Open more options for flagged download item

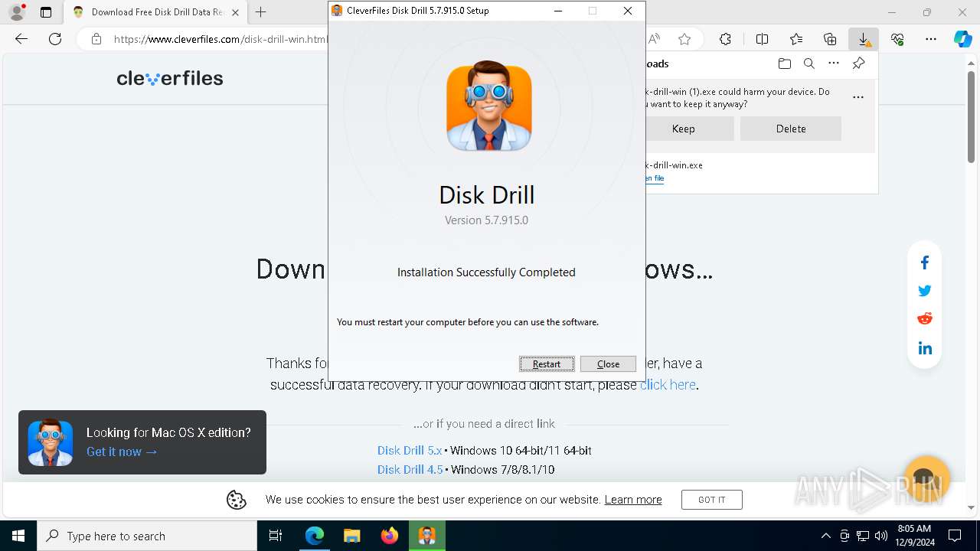click(x=858, y=97)
